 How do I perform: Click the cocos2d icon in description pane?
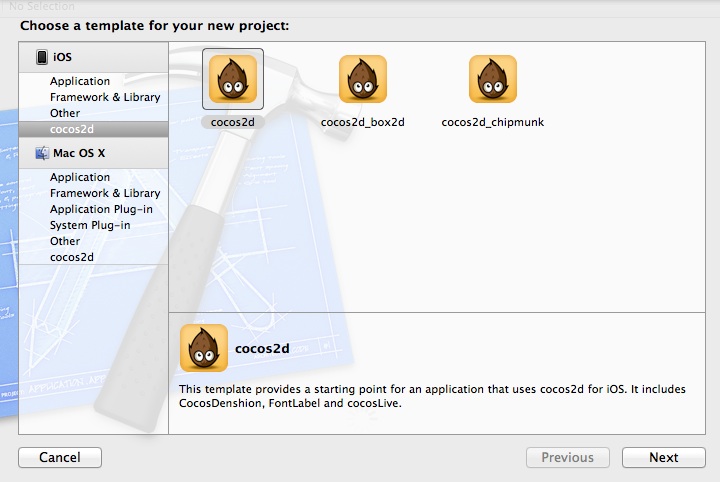(204, 348)
